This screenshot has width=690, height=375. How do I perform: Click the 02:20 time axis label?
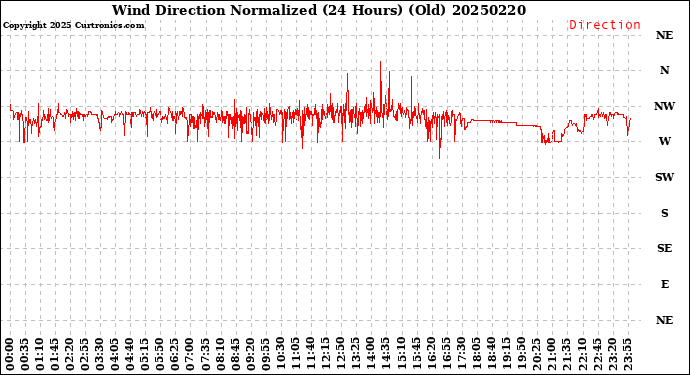(70, 355)
